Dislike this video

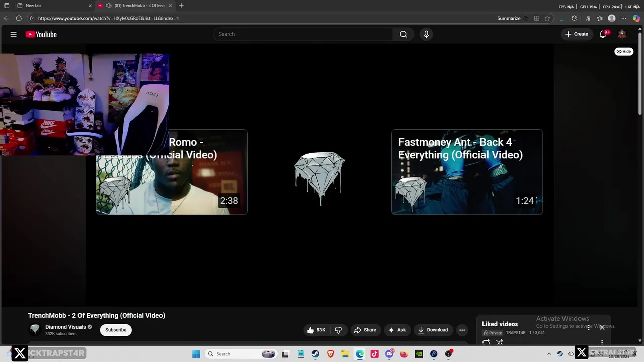[x=338, y=330]
